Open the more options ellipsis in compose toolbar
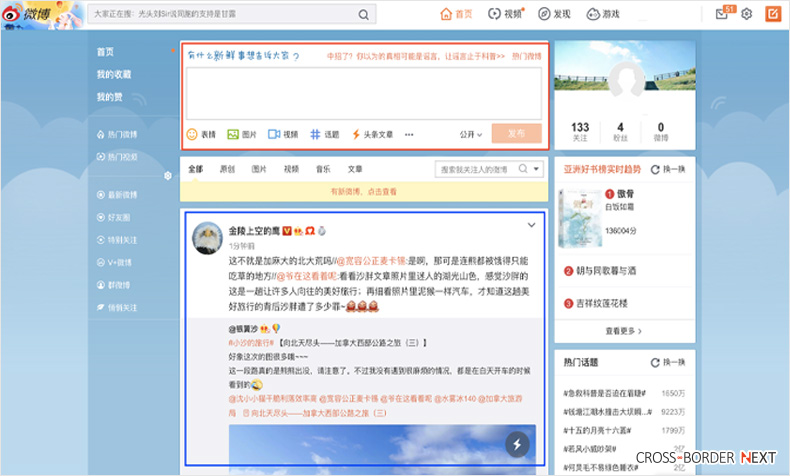 [x=409, y=134]
